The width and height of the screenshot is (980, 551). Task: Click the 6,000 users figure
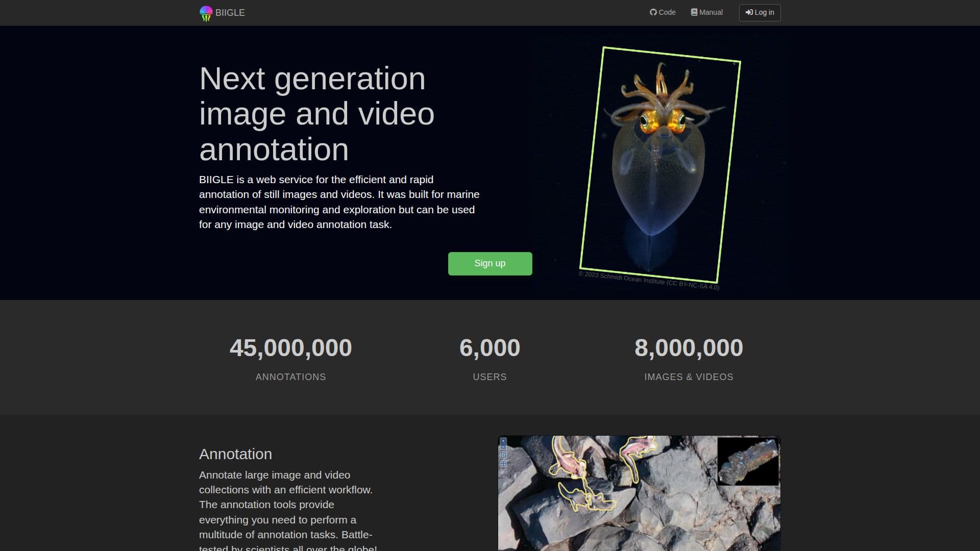coord(490,348)
